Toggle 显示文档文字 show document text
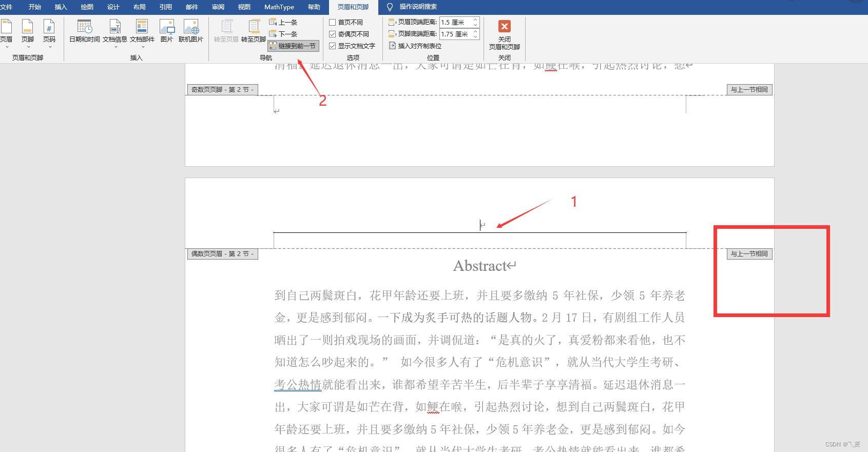This screenshot has width=868, height=452. click(x=333, y=46)
